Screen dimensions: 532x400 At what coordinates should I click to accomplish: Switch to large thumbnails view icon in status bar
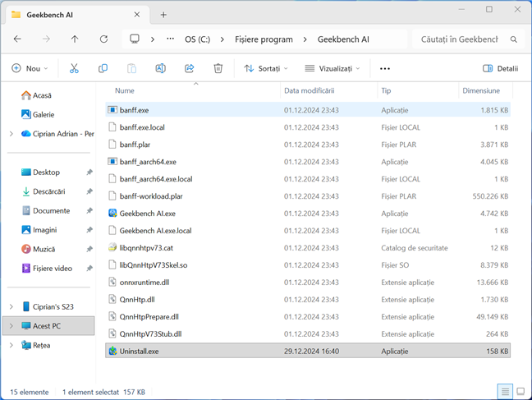click(x=521, y=392)
